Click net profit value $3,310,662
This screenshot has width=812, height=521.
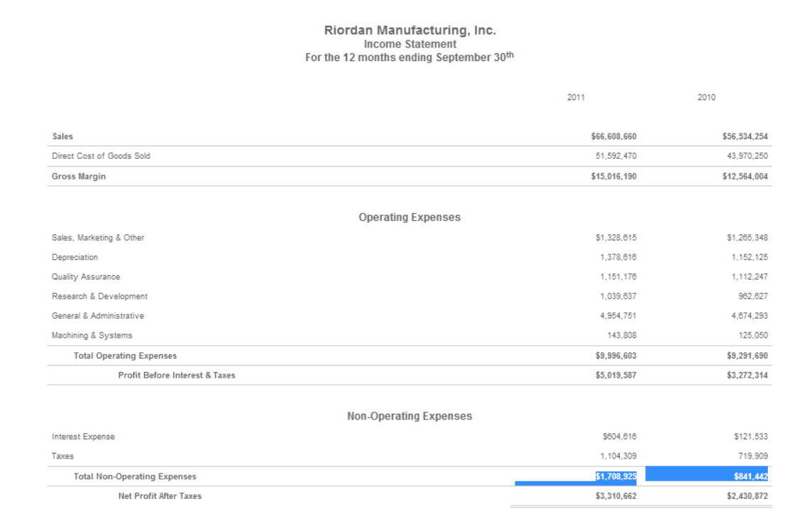click(615, 496)
